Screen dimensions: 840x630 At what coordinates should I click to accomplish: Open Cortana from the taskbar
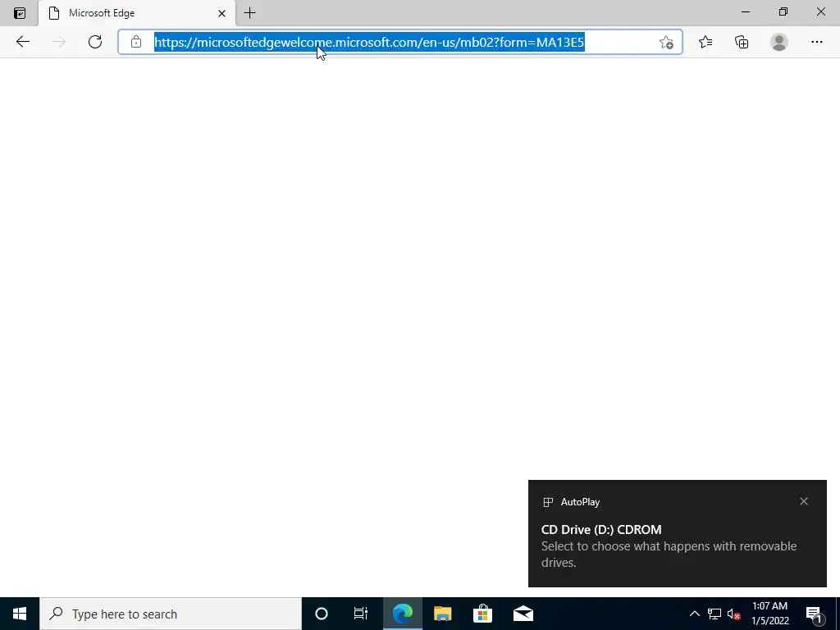pyautogui.click(x=322, y=614)
